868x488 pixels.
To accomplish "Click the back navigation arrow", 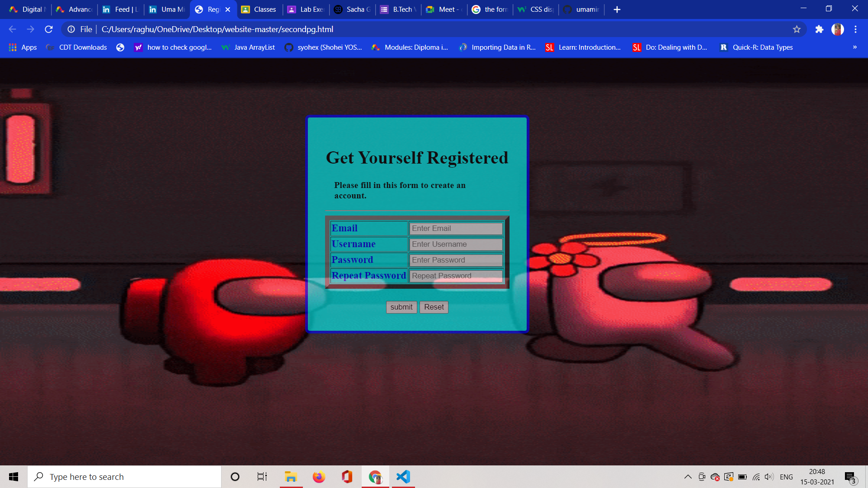I will pos(12,29).
